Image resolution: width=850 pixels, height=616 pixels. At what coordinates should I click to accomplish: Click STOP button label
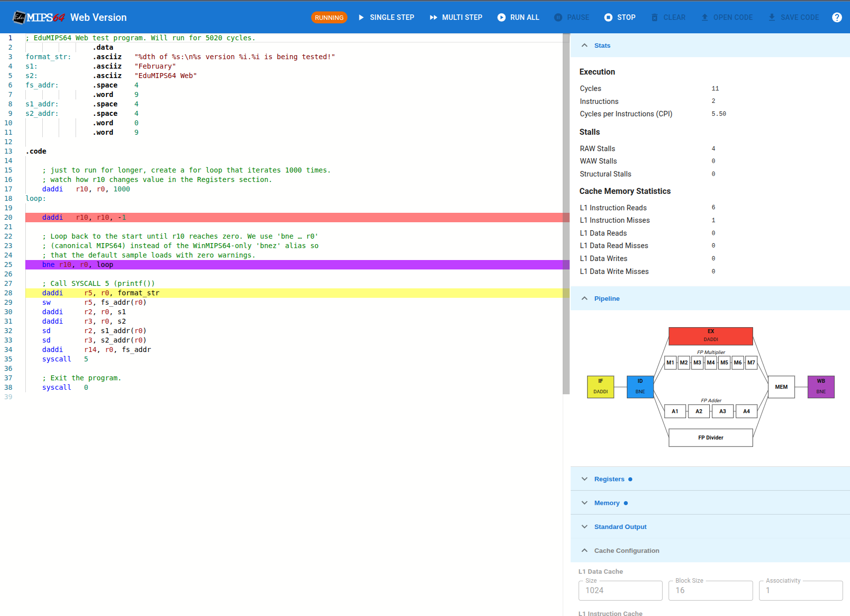(626, 17)
